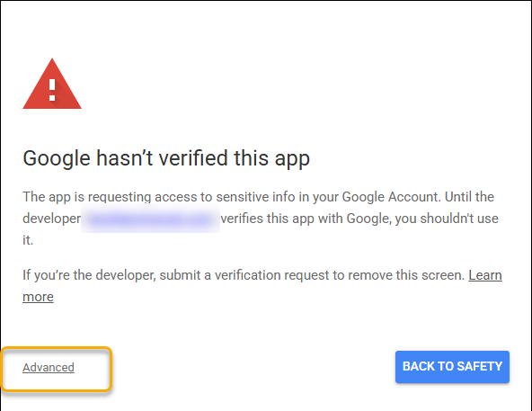Click the lone word "it."

click(x=28, y=240)
